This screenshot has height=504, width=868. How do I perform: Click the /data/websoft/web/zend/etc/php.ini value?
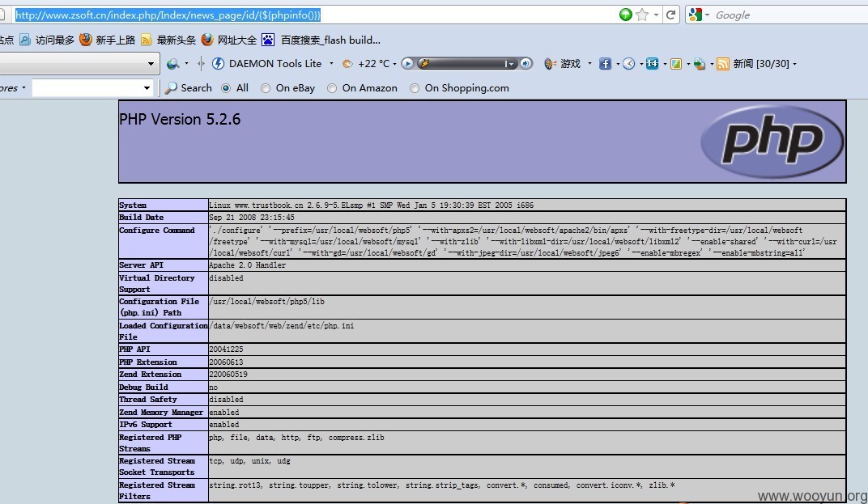coord(281,326)
